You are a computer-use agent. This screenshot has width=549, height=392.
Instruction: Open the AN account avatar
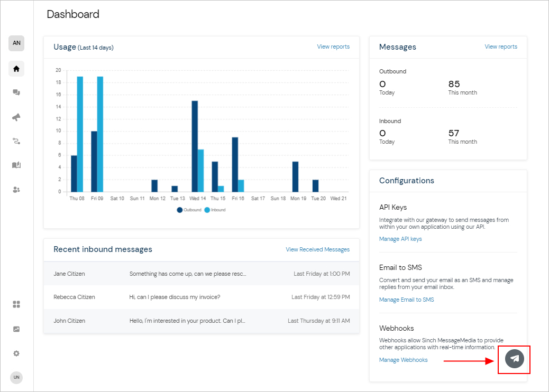[16, 43]
